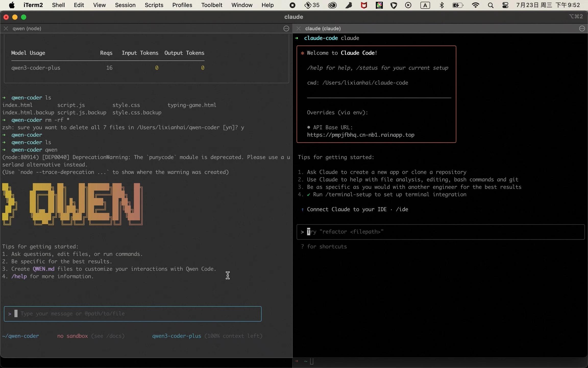Open claude pane options menu icon

pyautogui.click(x=582, y=28)
